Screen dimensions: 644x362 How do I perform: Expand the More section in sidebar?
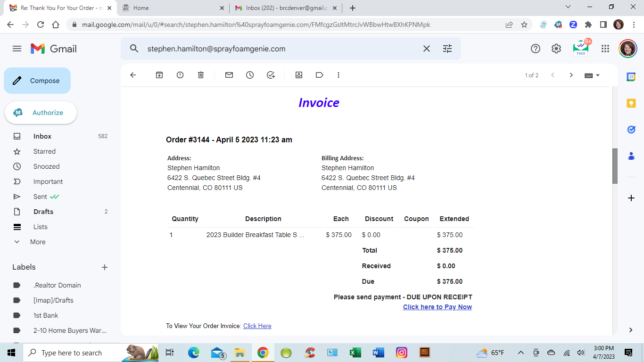pos(38,242)
